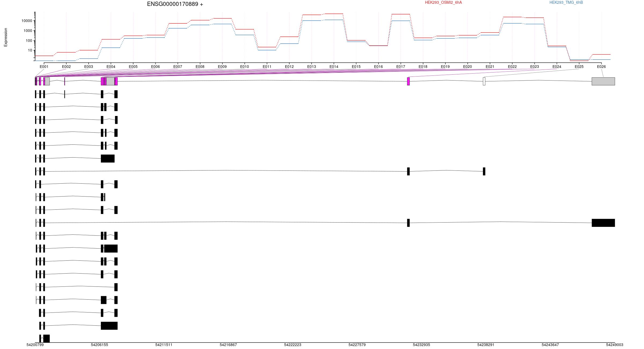This screenshot has width=644, height=349.
Task: Click exon label E014
Action: 334,67
